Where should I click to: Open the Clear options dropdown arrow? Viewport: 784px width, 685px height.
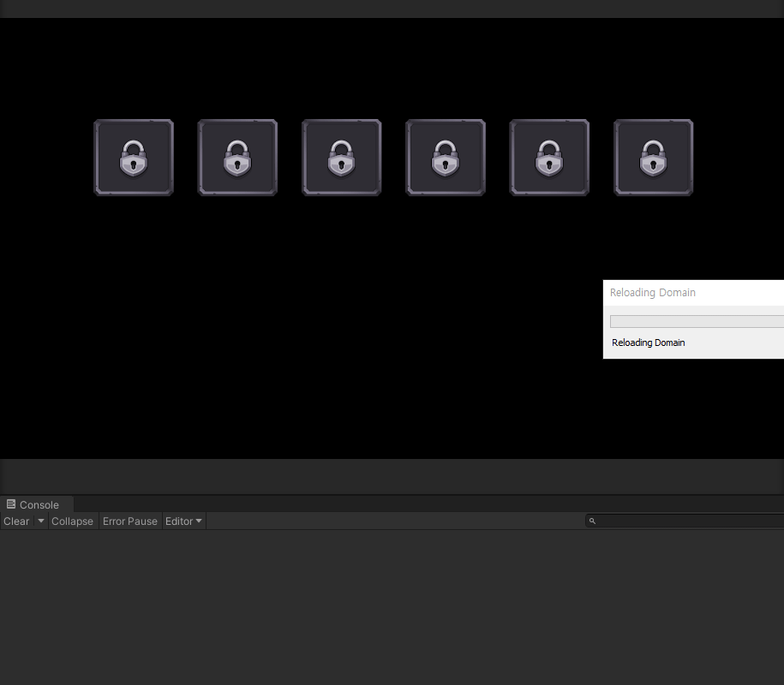coord(41,521)
